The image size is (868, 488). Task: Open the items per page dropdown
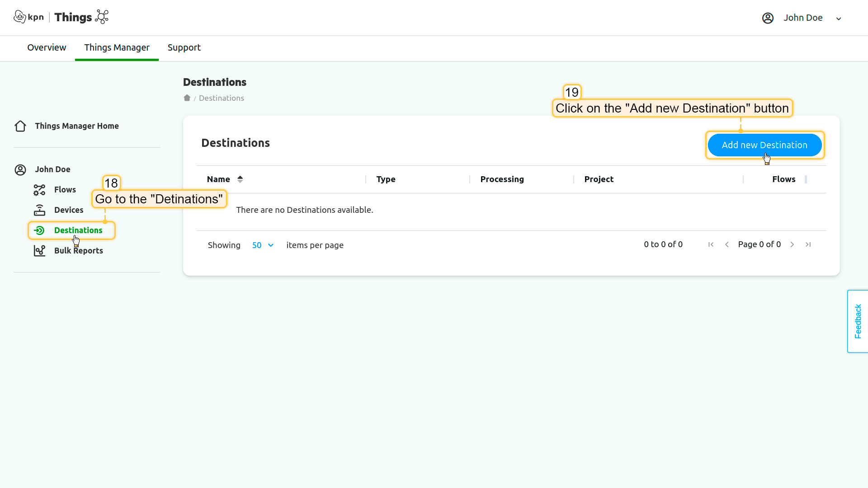[x=263, y=245]
